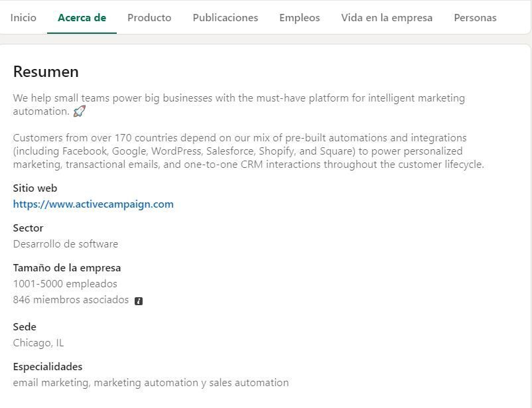Image resolution: width=532 pixels, height=408 pixels.
Task: Click the Desarrollo de software sector text
Action: [66, 244]
